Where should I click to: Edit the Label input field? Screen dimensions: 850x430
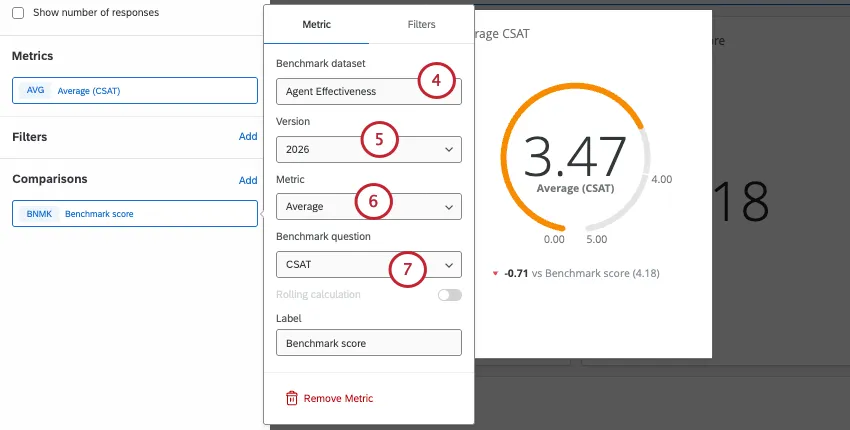click(369, 343)
